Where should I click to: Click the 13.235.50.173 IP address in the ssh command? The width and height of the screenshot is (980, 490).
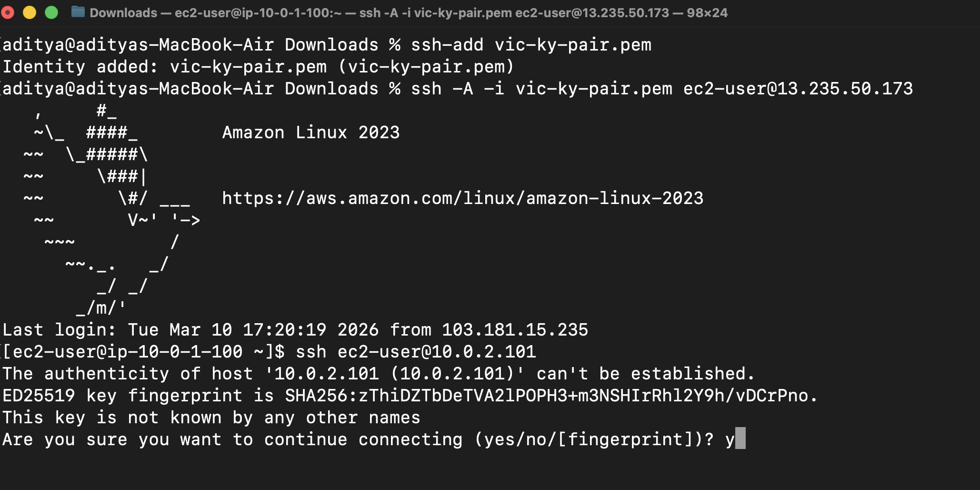point(845,89)
